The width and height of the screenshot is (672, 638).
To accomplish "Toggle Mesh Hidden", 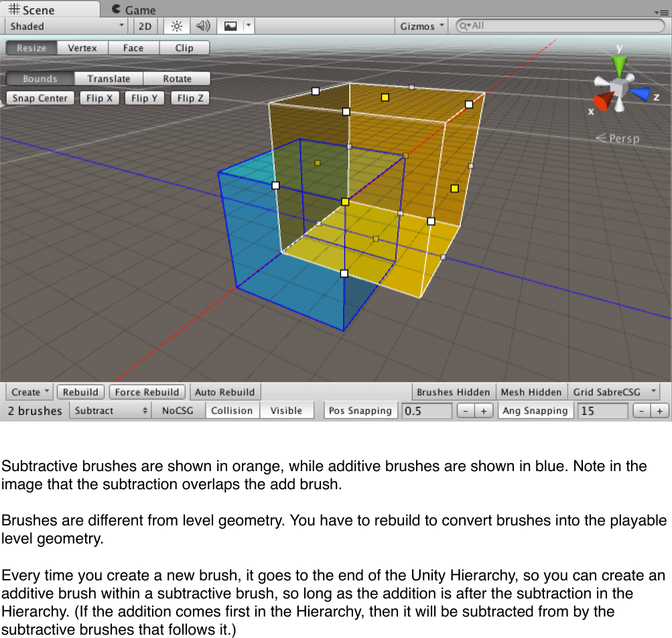I will pyautogui.click(x=531, y=392).
